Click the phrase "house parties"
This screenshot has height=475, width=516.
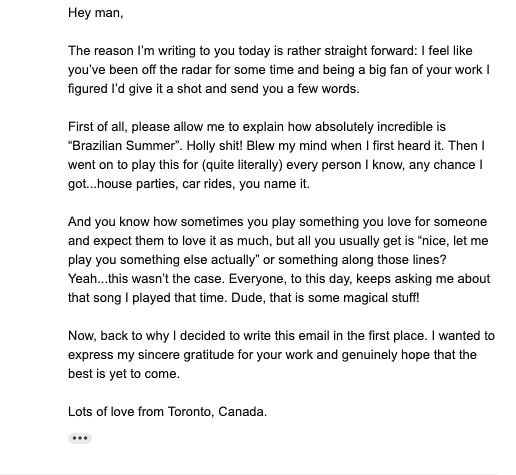138,184
